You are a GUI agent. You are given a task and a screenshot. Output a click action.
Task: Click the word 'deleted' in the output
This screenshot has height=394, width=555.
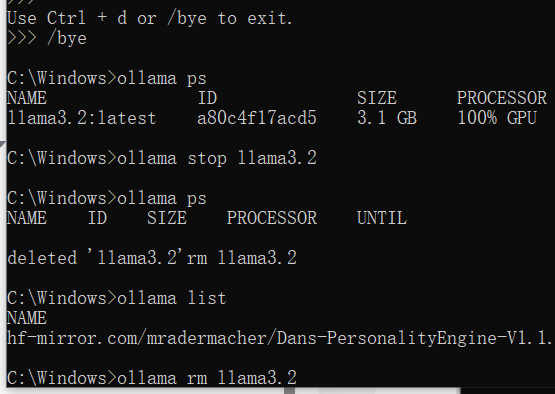click(x=42, y=258)
